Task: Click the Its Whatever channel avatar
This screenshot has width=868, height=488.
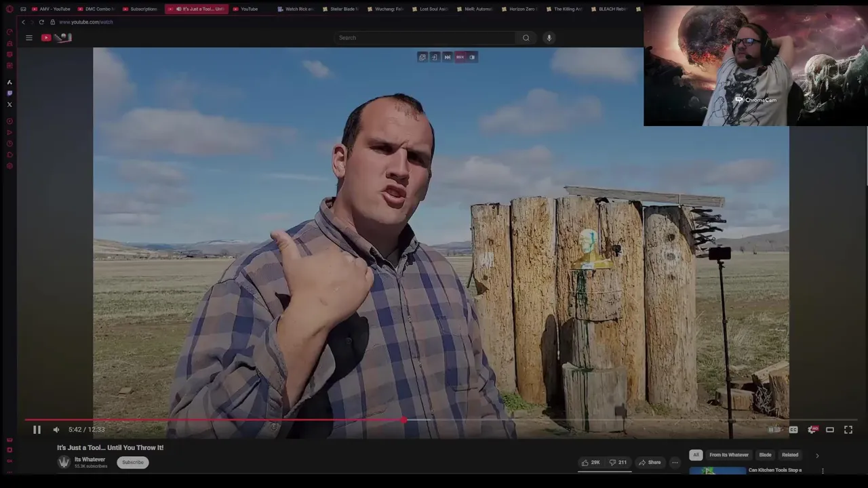Action: click(x=64, y=462)
